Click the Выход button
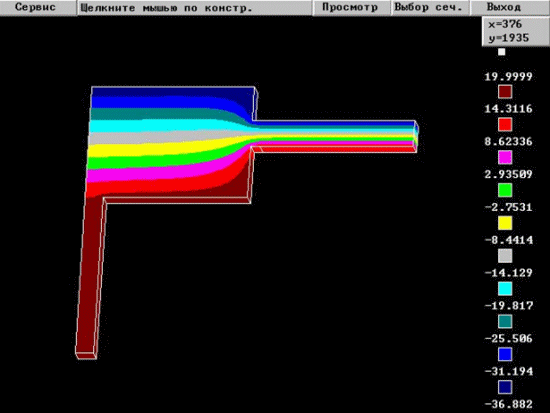Screen dimensions: 550x413 (510, 7)
